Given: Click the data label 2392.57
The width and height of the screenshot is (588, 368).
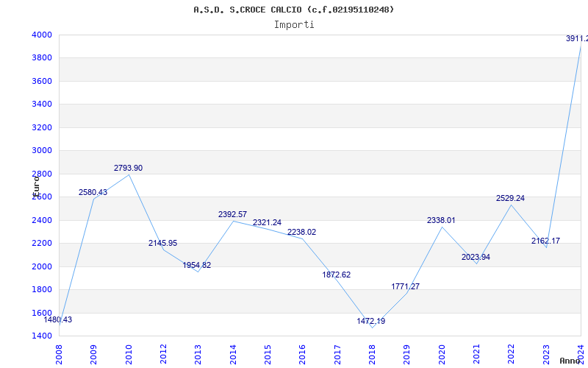Looking at the screenshot, I should click(x=232, y=214).
